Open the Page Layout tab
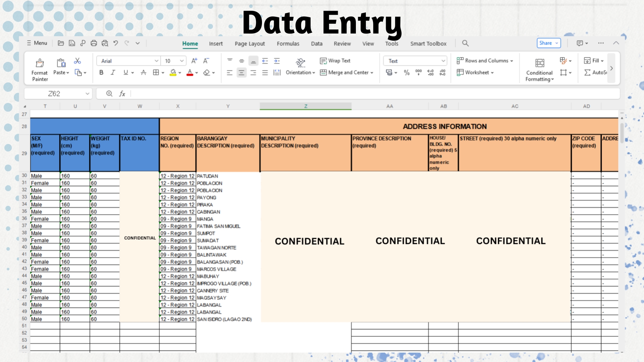The width and height of the screenshot is (644, 362). point(250,44)
